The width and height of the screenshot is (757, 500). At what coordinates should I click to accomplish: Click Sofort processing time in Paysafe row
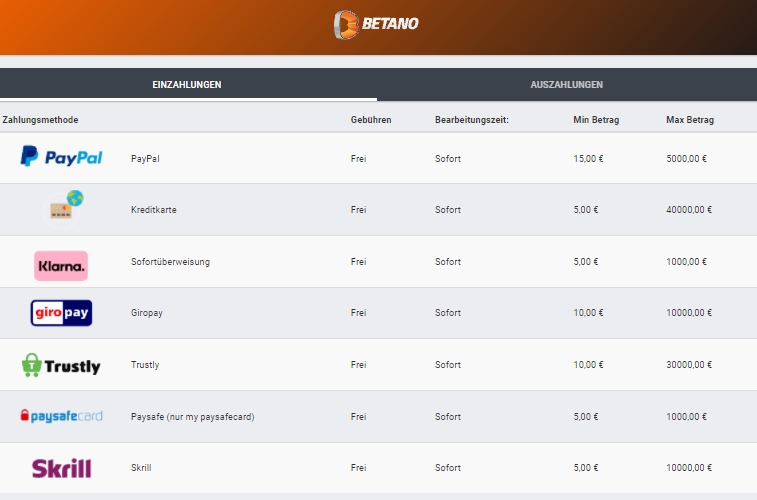pos(448,417)
